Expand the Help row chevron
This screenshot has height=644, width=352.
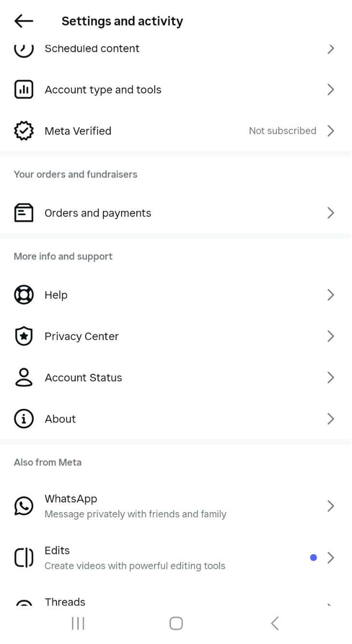pos(331,295)
